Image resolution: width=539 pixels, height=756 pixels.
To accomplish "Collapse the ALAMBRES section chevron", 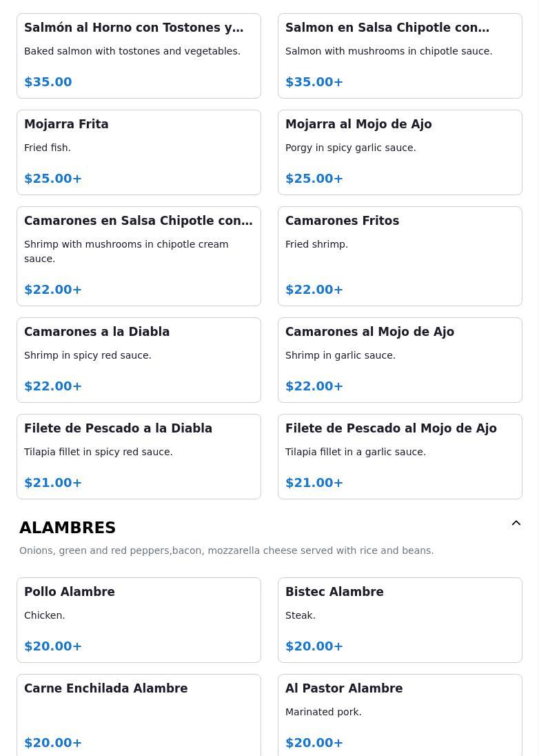I will click(x=516, y=523).
